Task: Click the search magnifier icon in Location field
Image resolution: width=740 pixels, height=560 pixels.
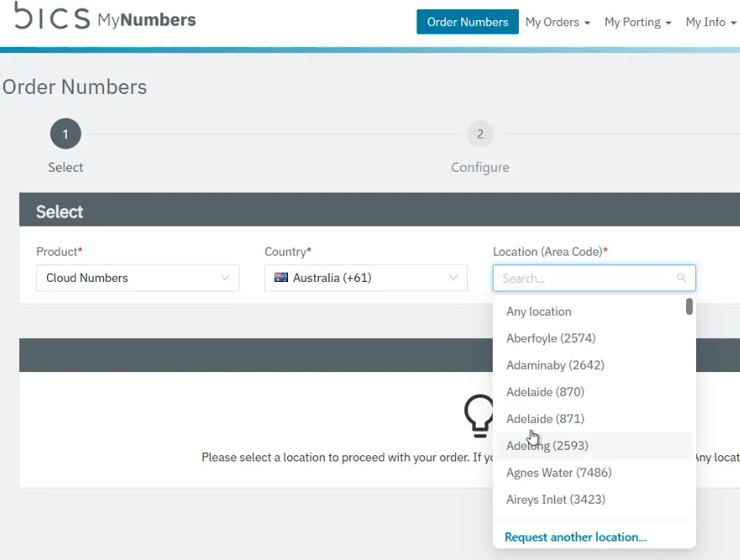Action: 681,278
